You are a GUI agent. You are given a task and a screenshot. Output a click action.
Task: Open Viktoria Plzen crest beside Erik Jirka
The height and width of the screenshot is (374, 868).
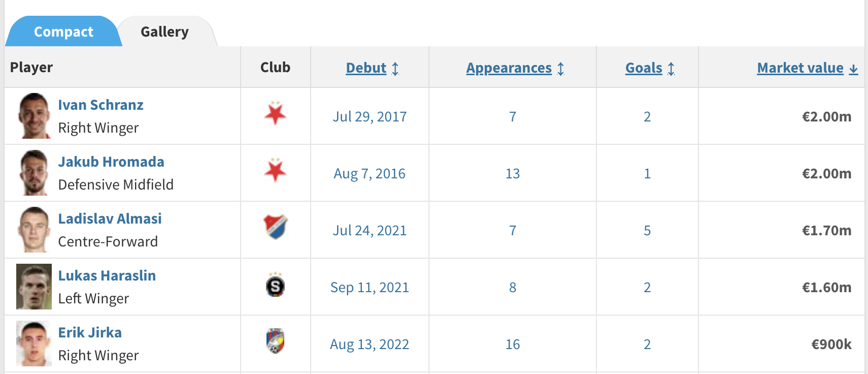(275, 341)
